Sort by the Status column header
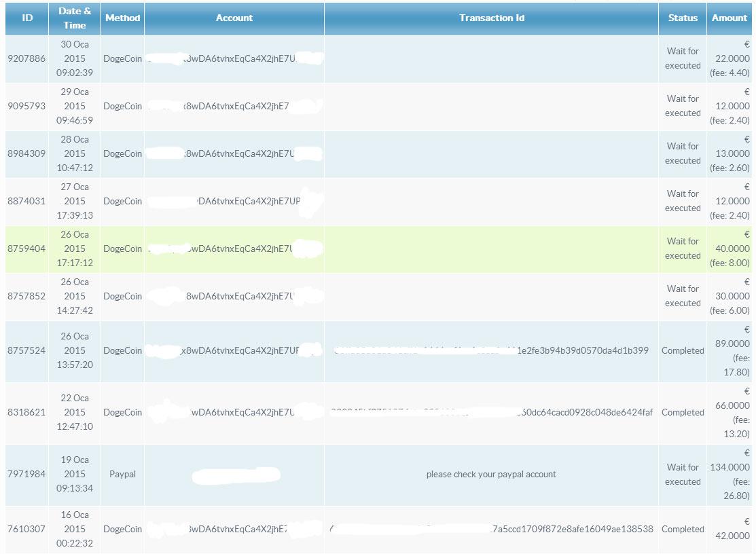The height and width of the screenshot is (554, 756). click(x=683, y=18)
